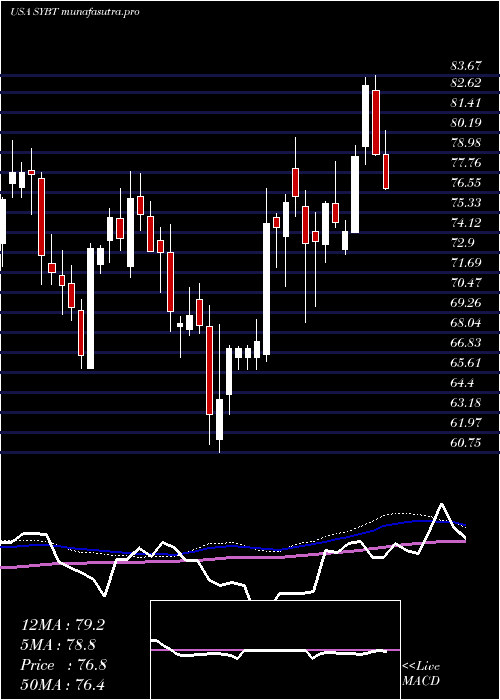The height and width of the screenshot is (700, 500).
Task: Click the 81.41 price axis label
Action: pyautogui.click(x=466, y=103)
